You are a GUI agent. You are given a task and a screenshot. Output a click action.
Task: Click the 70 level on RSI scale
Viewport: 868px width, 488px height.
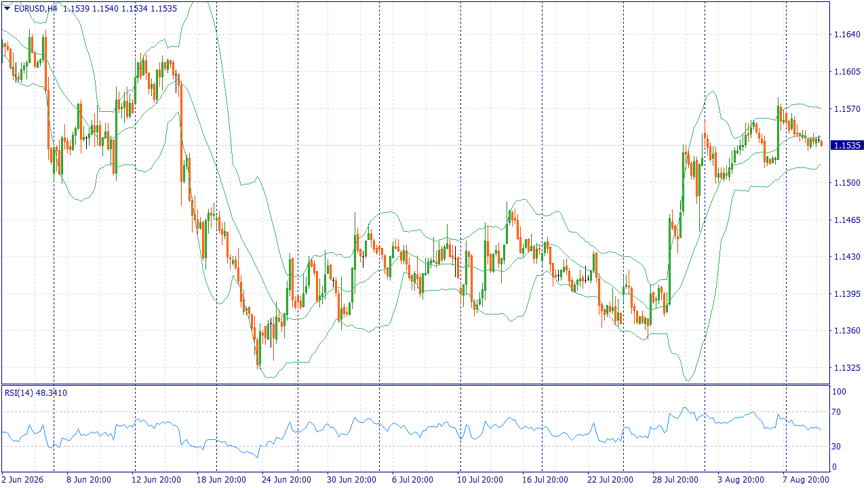pos(837,411)
